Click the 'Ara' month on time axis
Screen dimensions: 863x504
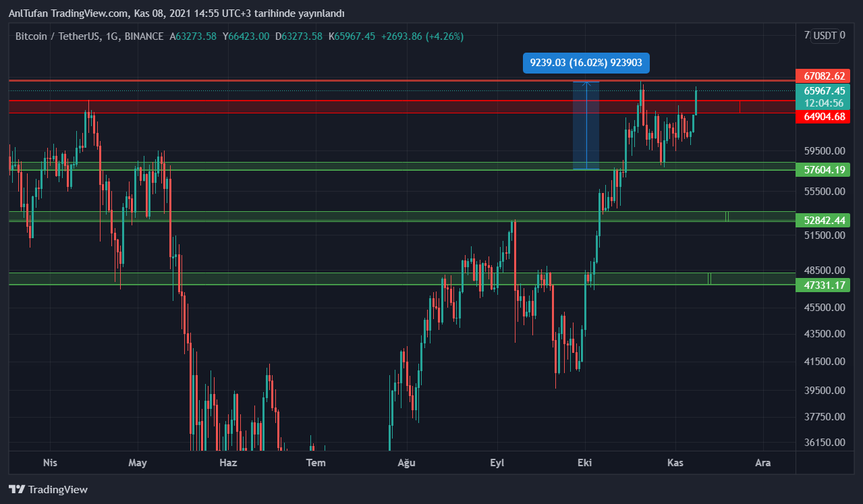(762, 462)
